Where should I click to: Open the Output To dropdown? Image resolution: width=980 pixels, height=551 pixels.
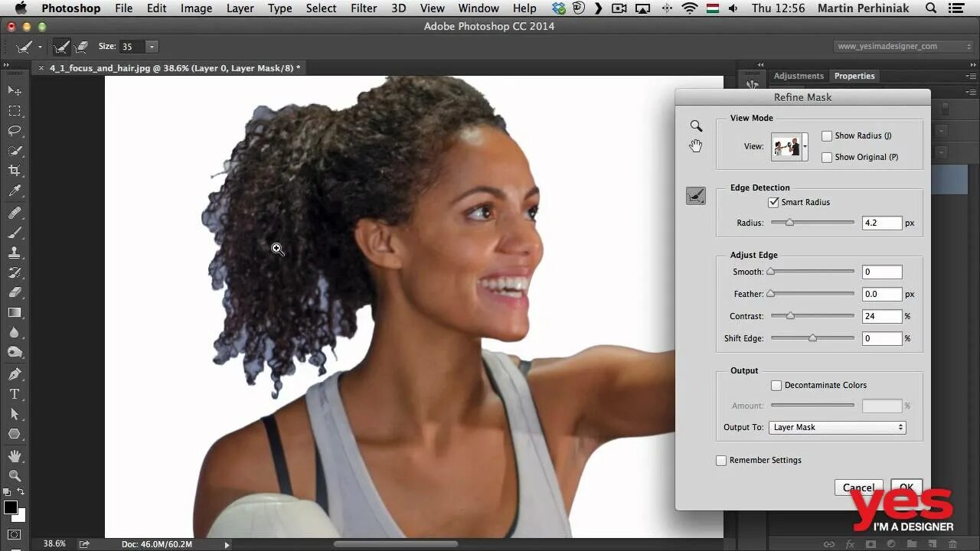coord(838,427)
